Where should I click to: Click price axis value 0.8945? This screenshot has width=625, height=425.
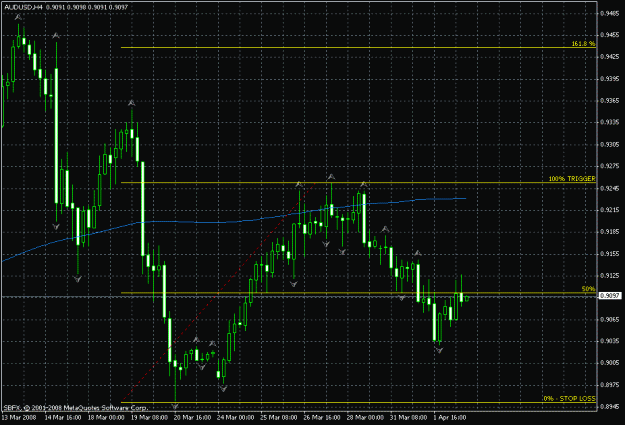(x=610, y=407)
